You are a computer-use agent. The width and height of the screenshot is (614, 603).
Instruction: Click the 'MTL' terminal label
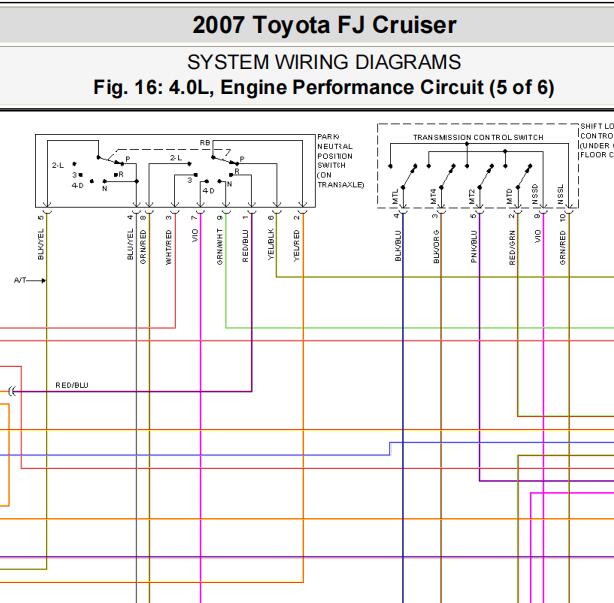pos(395,197)
